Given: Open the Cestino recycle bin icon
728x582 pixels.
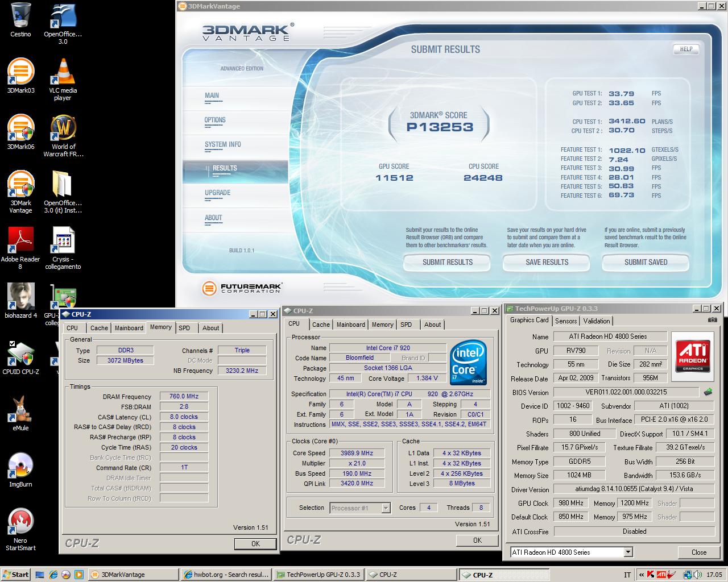Looking at the screenshot, I should pos(20,20).
